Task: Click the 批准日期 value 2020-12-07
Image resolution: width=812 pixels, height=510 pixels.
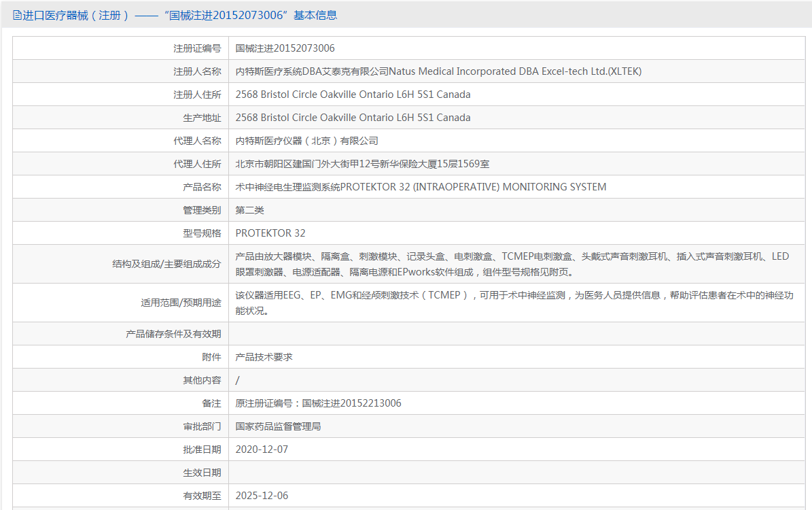Action: pyautogui.click(x=262, y=449)
